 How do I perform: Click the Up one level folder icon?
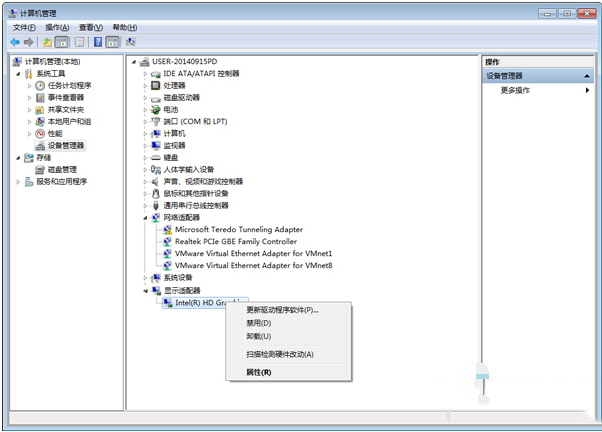pyautogui.click(x=47, y=42)
